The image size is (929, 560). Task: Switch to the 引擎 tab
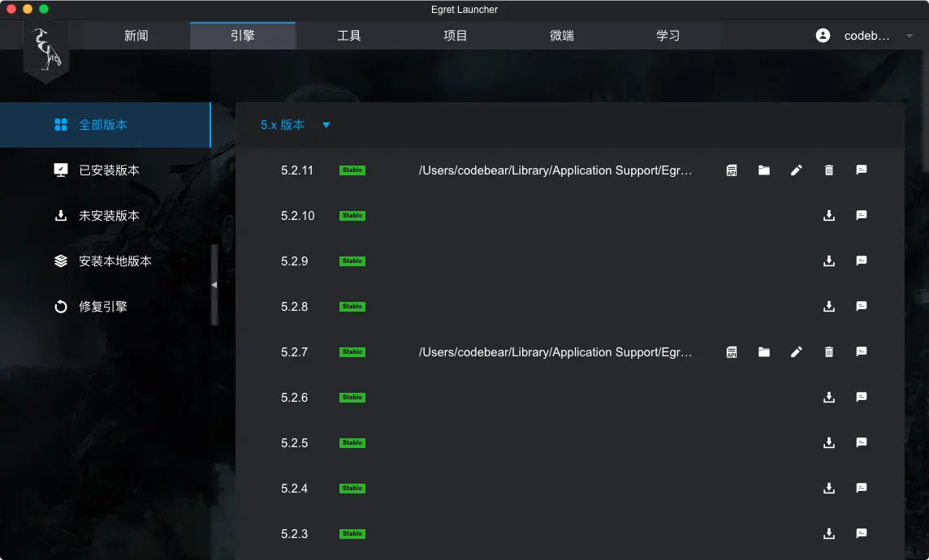pyautogui.click(x=242, y=36)
